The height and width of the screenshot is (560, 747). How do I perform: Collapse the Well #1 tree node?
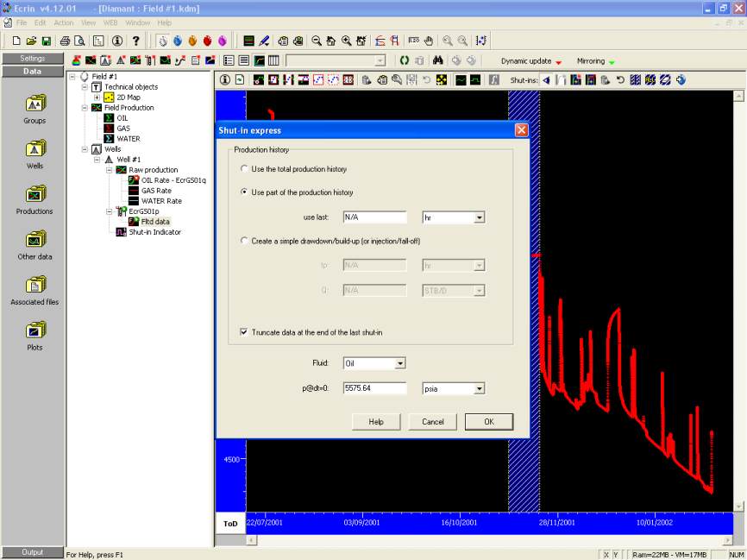tap(97, 160)
